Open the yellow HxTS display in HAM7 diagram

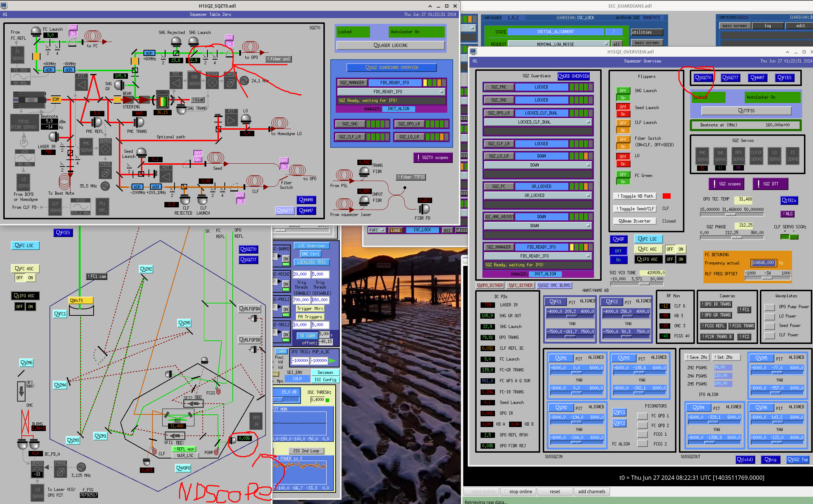(81, 301)
